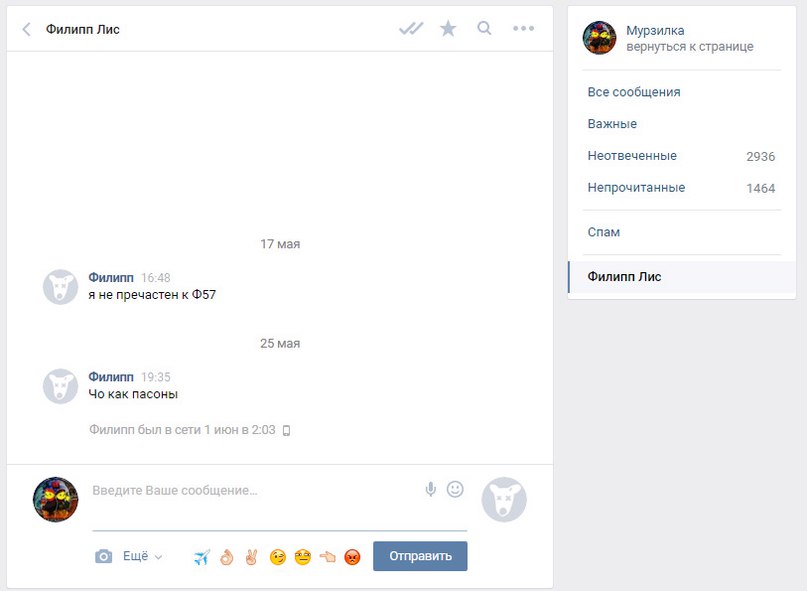
Task: Click the Отправить send button
Action: (x=420, y=556)
